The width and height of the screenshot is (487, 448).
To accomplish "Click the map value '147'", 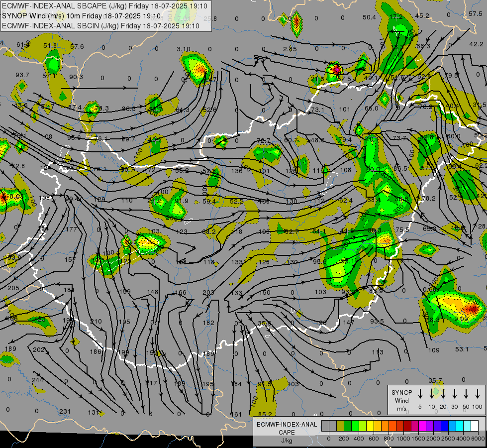I will click(x=349, y=322).
